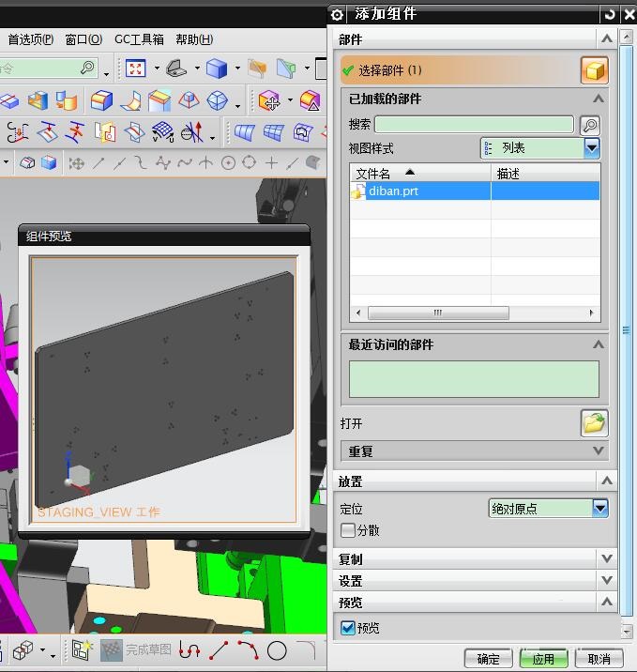Uncheck the 预览 (Preview) checkbox
Viewport: 637px width, 672px height.
tap(348, 628)
